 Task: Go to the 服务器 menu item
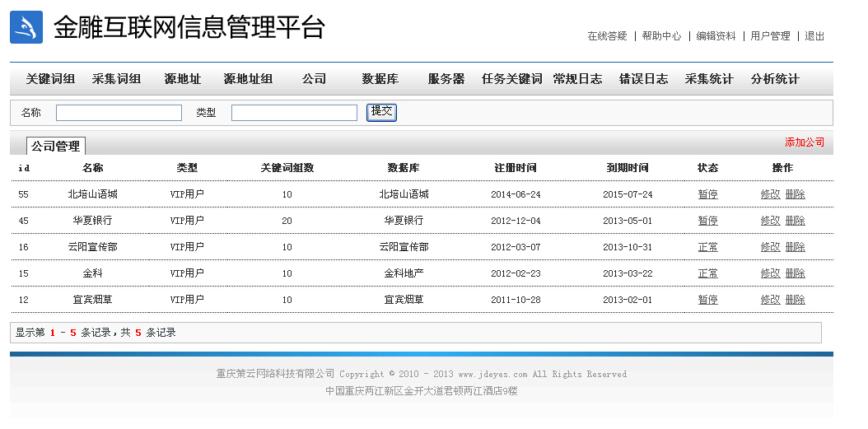click(446, 79)
